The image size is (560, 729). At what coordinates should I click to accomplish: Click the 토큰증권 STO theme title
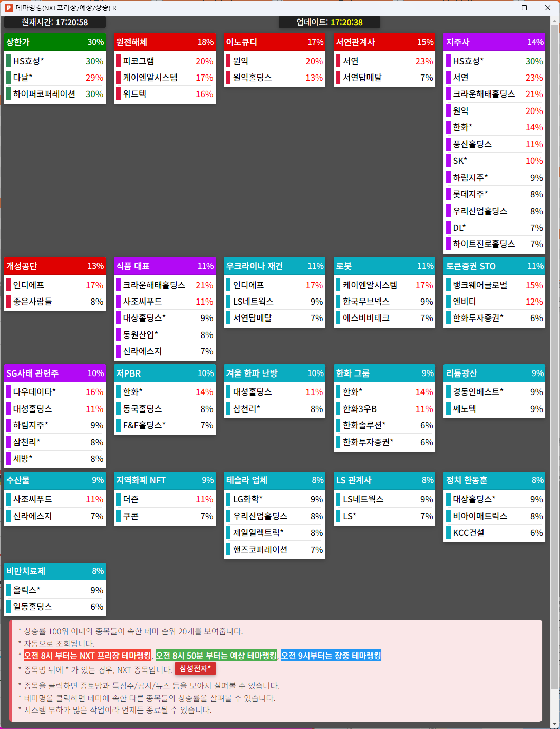pyautogui.click(x=471, y=266)
